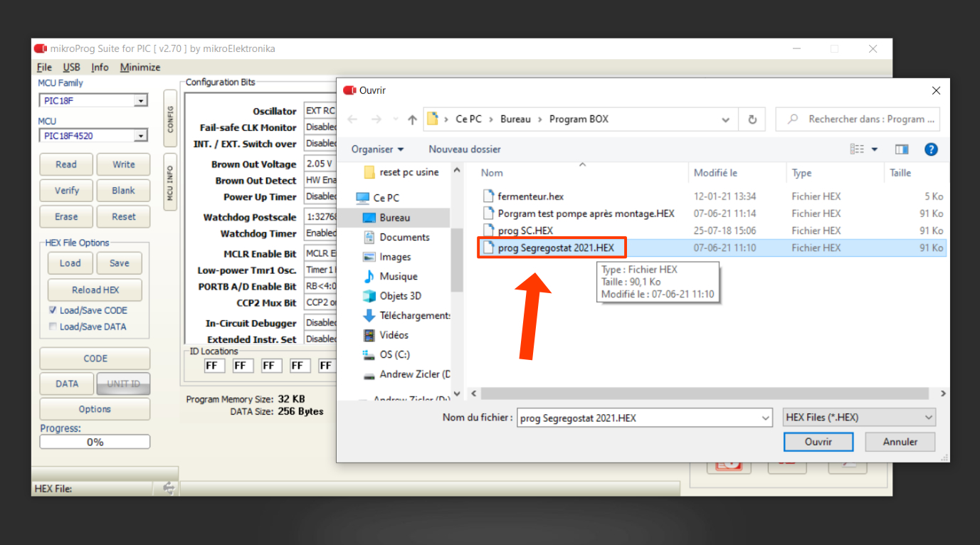Go back in the Ouvrir dialog
The width and height of the screenshot is (980, 545).
click(353, 120)
